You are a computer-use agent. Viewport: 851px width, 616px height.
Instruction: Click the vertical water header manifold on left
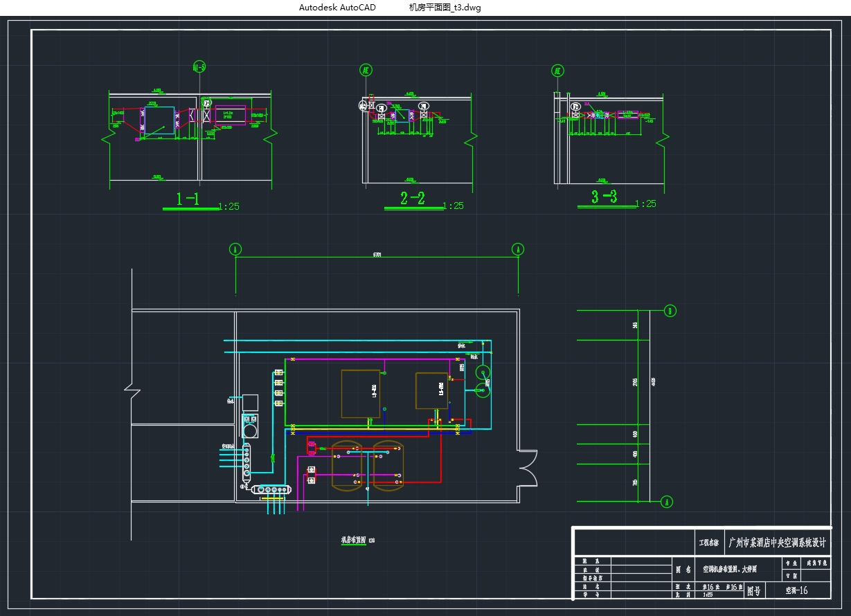point(246,462)
